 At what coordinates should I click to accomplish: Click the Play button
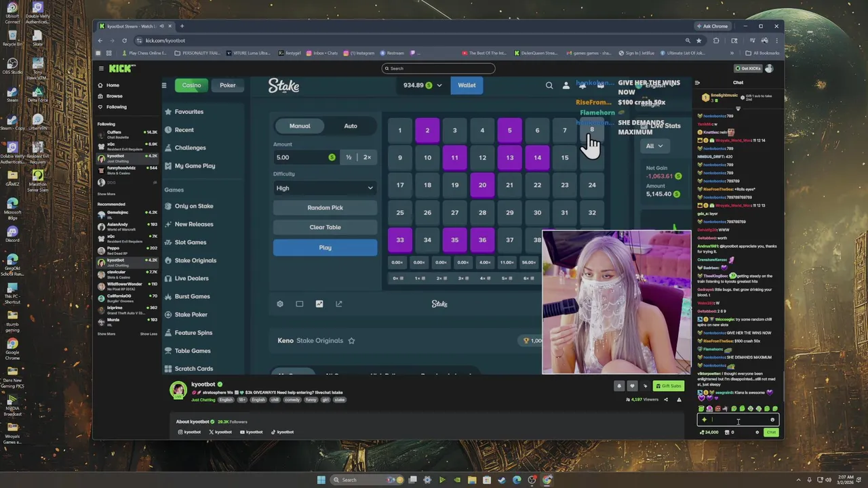click(x=325, y=248)
